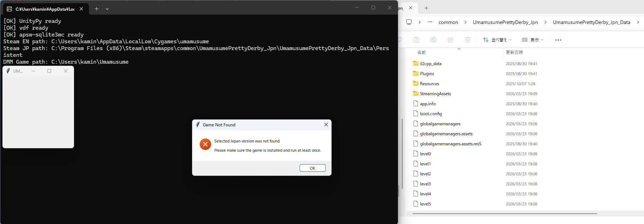Select the level4 file
The width and height of the screenshot is (644, 224).
425,194
